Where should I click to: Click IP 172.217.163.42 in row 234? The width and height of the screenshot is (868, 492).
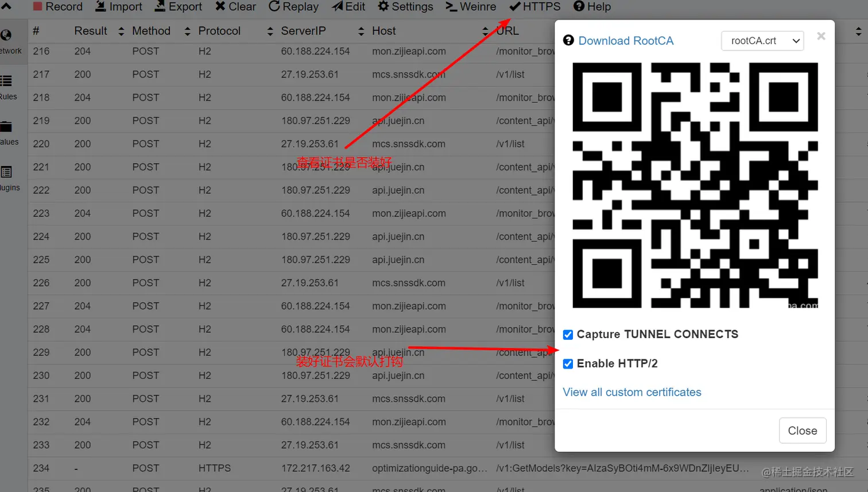click(x=315, y=468)
